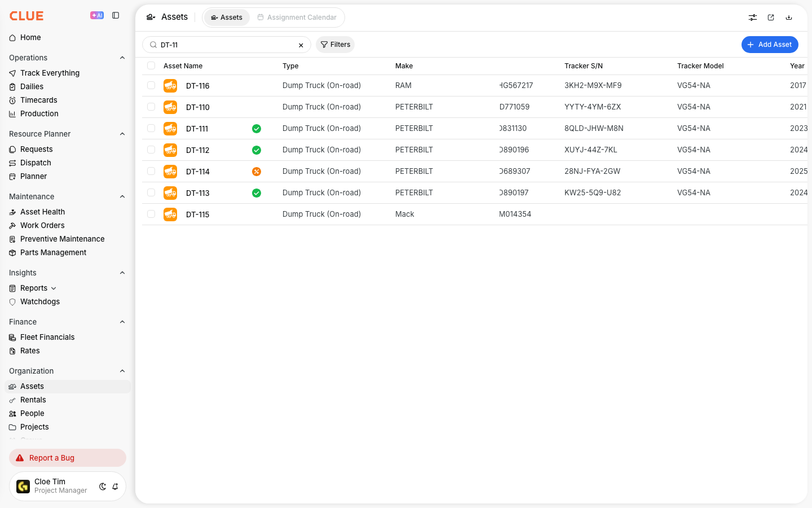Collapse the Resource Planner section
The image size is (812, 508).
[122, 134]
